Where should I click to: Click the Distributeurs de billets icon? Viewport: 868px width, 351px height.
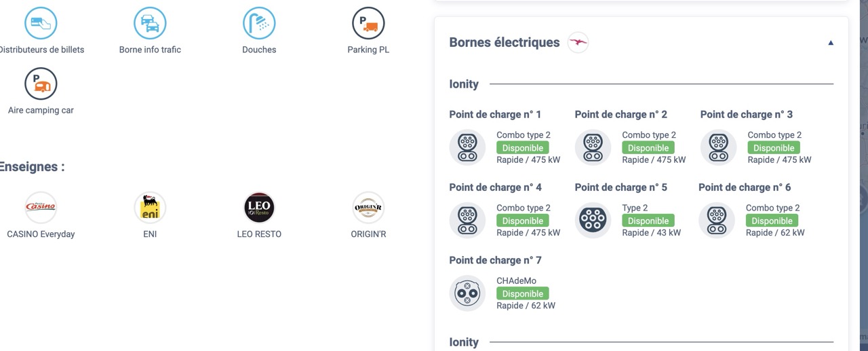[41, 24]
